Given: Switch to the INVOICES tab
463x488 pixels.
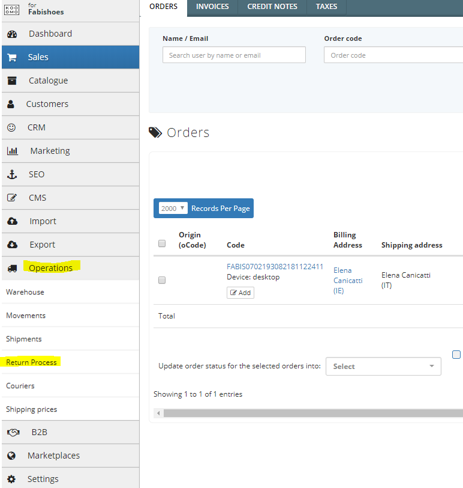Looking at the screenshot, I should [x=212, y=7].
